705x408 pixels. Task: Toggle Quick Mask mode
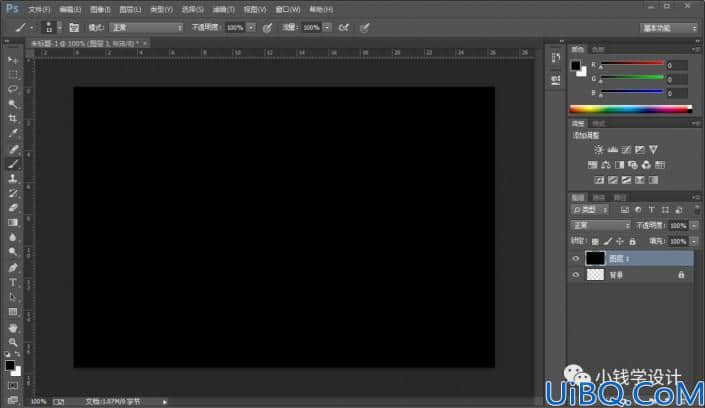tap(13, 386)
